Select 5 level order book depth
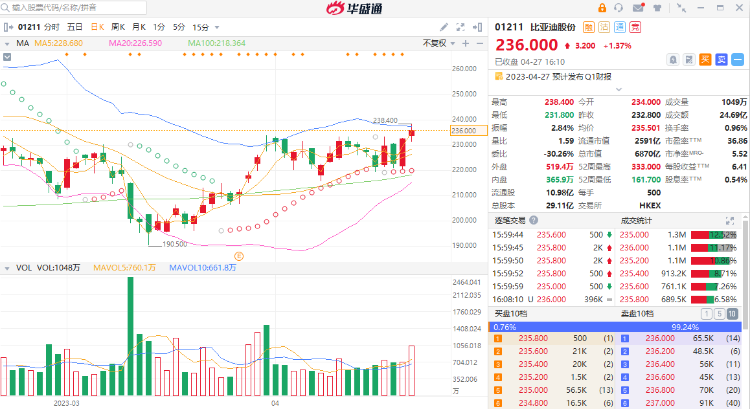The width and height of the screenshot is (750, 409). (x=719, y=314)
